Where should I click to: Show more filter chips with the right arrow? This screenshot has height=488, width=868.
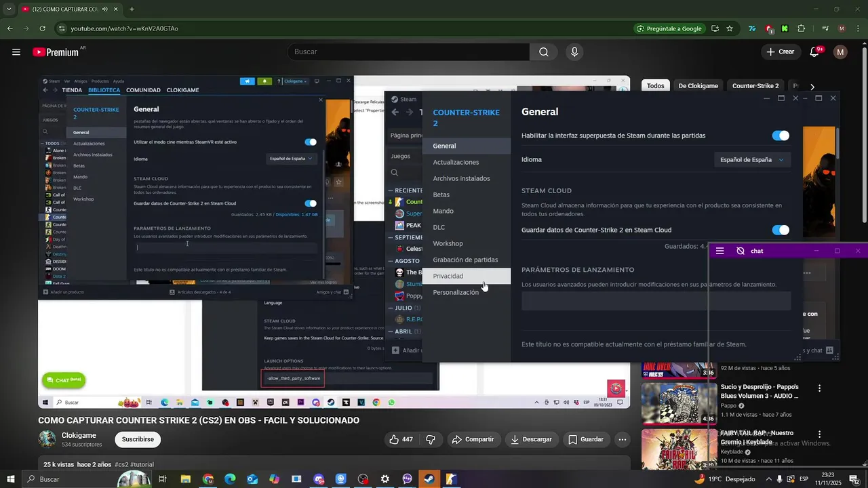(x=812, y=87)
